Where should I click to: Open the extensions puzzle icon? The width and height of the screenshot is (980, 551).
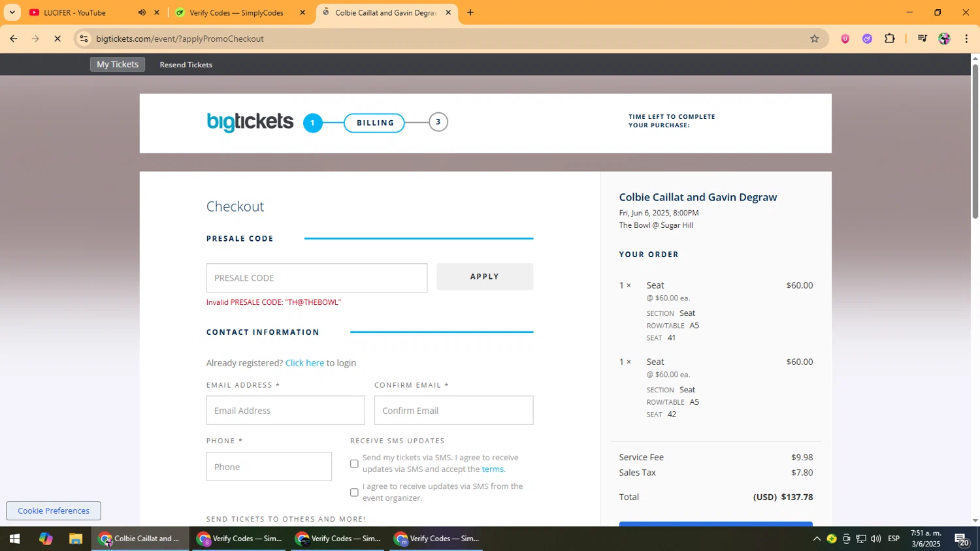(889, 39)
